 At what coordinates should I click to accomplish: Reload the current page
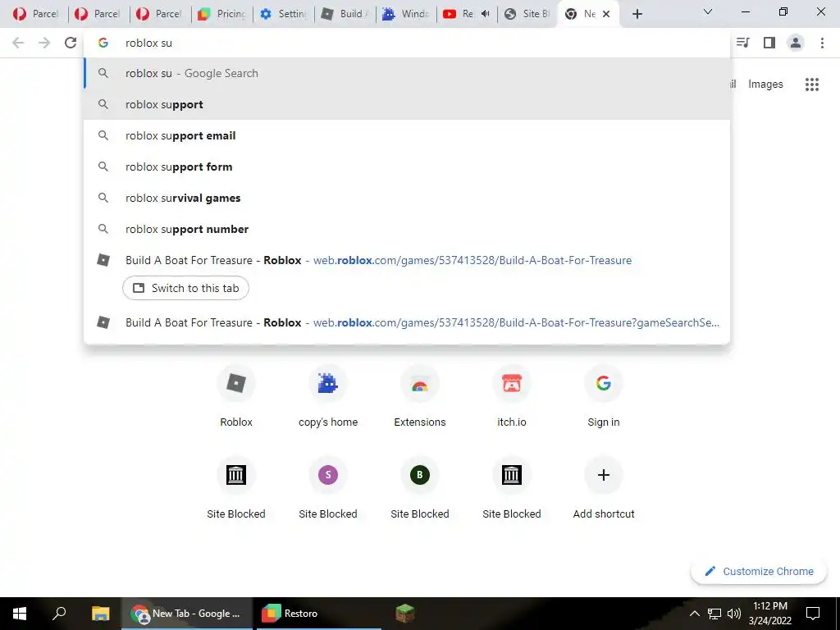click(71, 43)
